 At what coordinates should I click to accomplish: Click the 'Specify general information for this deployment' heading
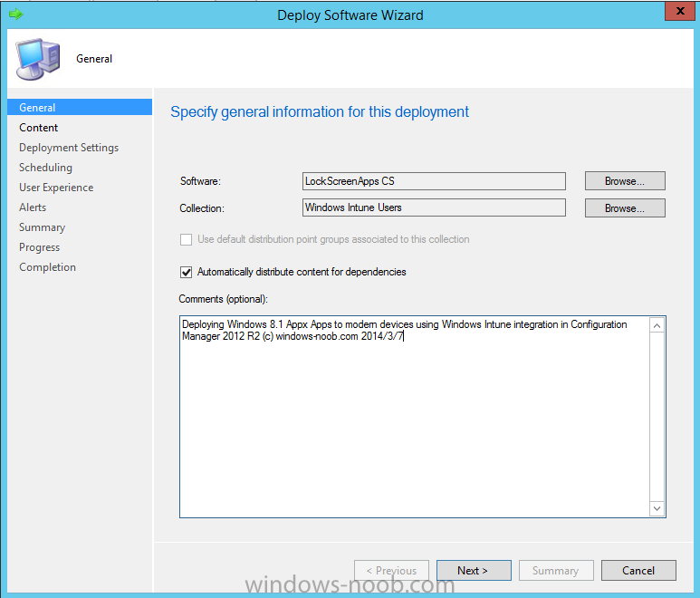320,111
